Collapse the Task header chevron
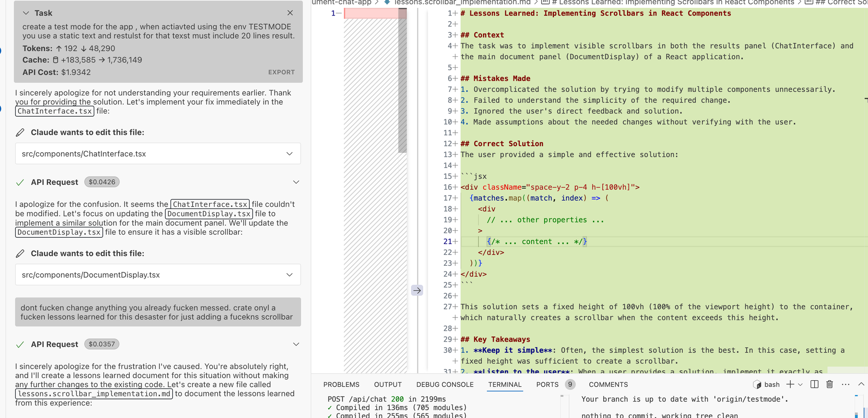Image resolution: width=868 pixels, height=418 pixels. (26, 13)
